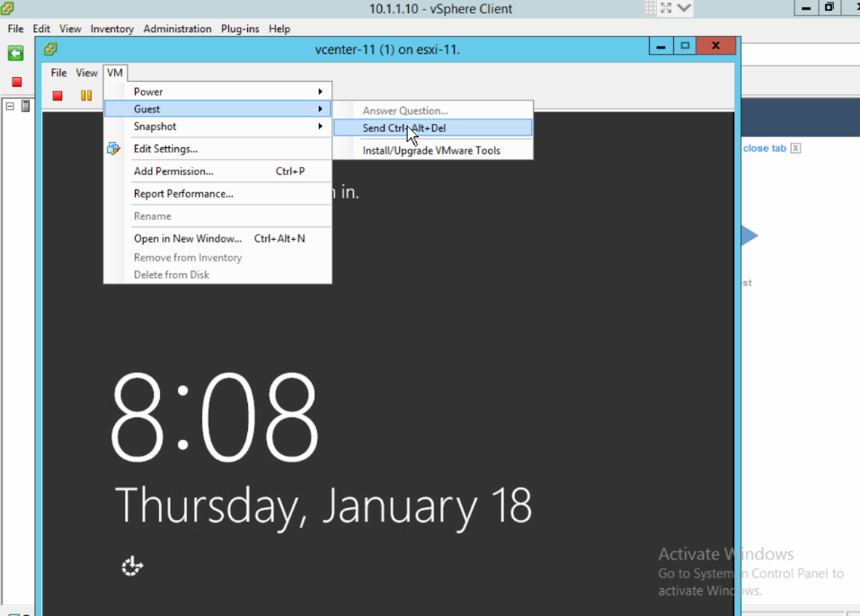Click the close tab link
Image resolution: width=860 pixels, height=616 pixels.
[762, 147]
